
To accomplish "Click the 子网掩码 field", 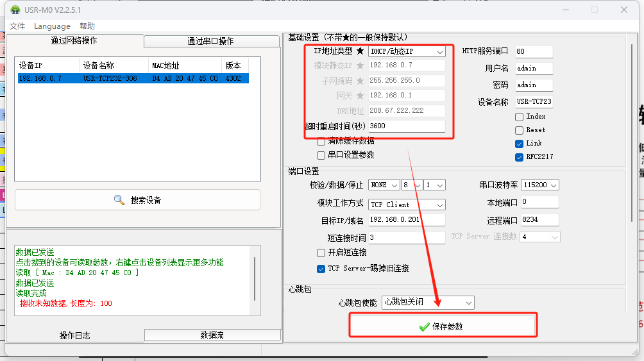I will tap(407, 81).
